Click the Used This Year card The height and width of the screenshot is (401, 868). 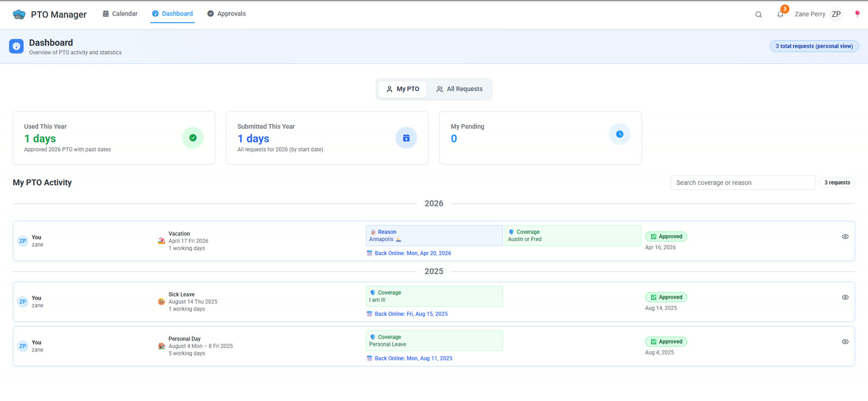[114, 138]
